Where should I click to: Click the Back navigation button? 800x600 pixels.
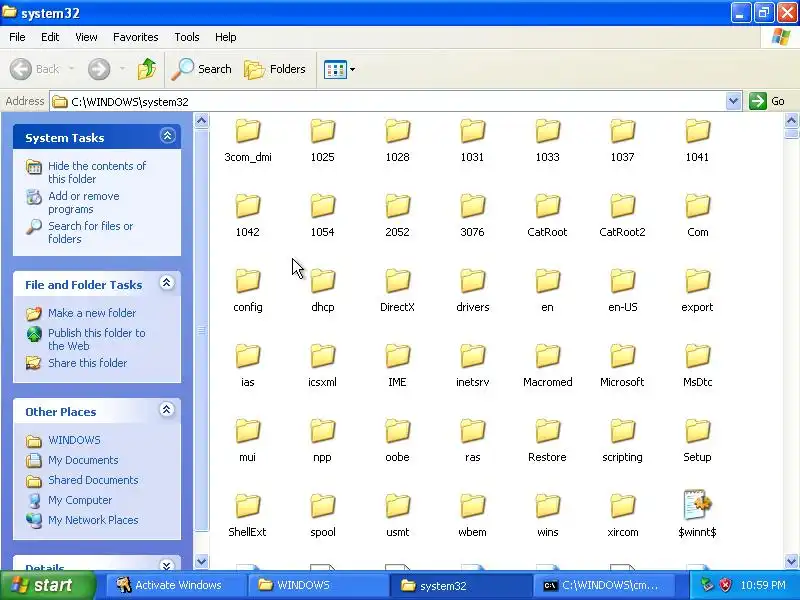click(35, 69)
